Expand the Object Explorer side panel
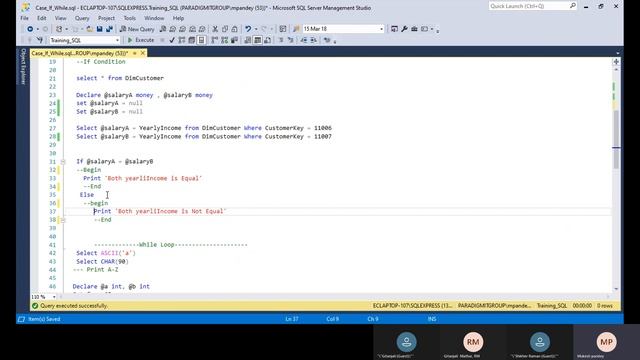This screenshot has width=640, height=360. pyautogui.click(x=23, y=67)
